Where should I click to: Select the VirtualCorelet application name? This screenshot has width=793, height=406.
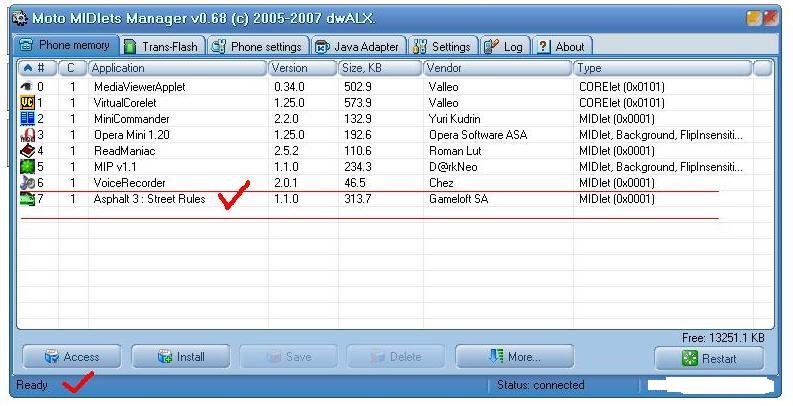click(x=125, y=103)
